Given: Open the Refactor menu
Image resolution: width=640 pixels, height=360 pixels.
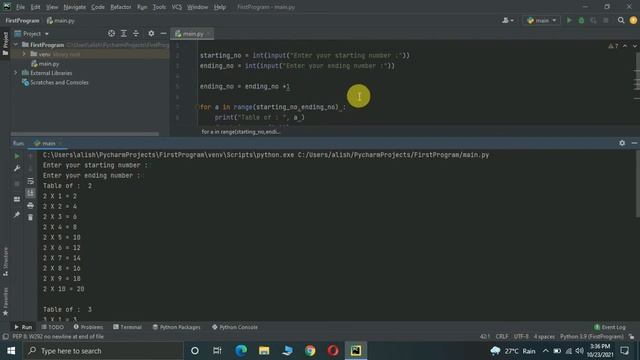Looking at the screenshot, I should [x=121, y=7].
